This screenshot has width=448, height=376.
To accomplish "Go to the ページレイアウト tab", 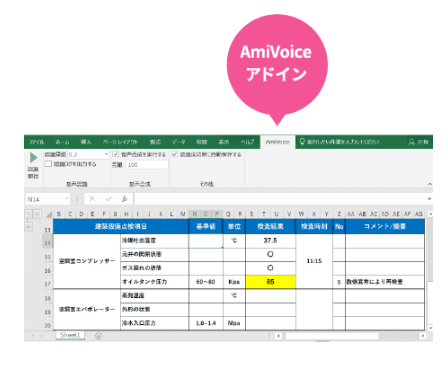I will (120, 142).
